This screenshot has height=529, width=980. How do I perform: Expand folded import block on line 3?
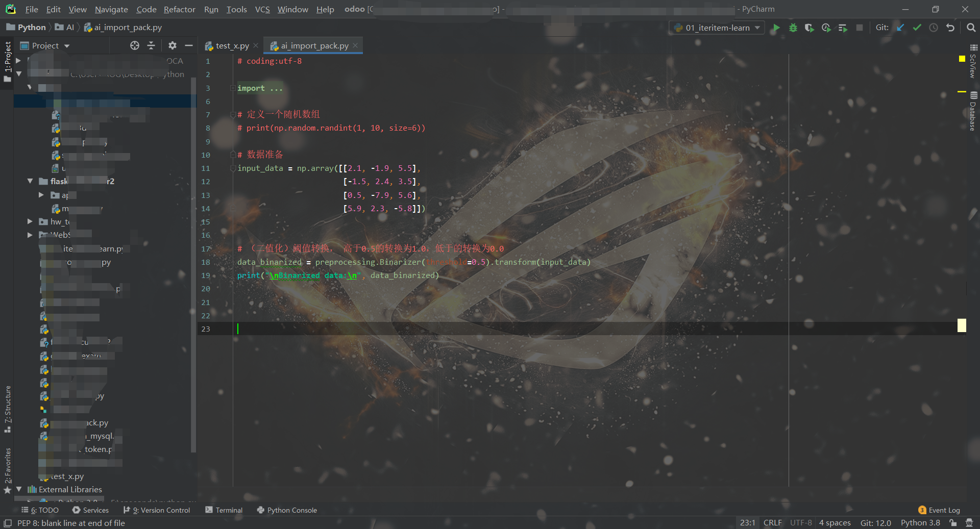pos(233,88)
